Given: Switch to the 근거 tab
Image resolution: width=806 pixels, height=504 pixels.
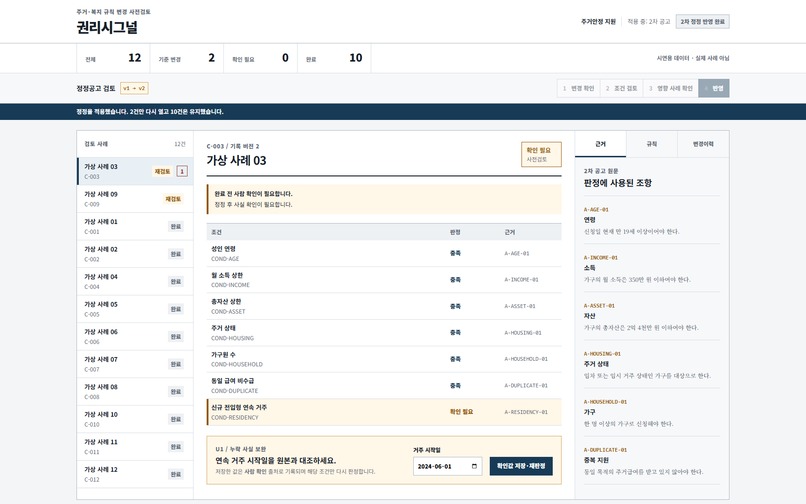Looking at the screenshot, I should click(600, 144).
